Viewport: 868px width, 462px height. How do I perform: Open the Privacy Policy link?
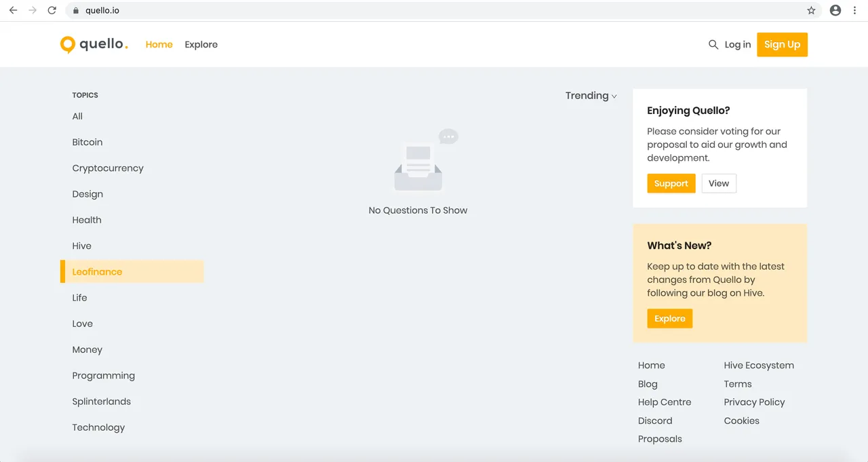[x=754, y=402]
